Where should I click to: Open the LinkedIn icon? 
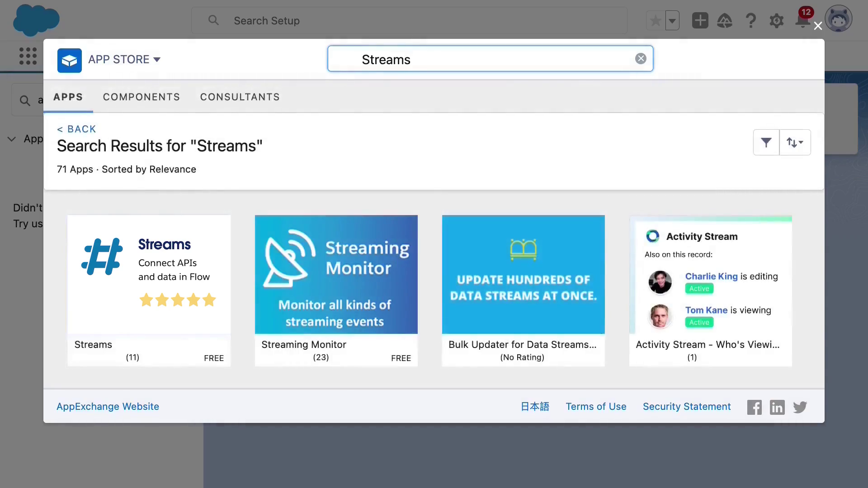point(777,407)
